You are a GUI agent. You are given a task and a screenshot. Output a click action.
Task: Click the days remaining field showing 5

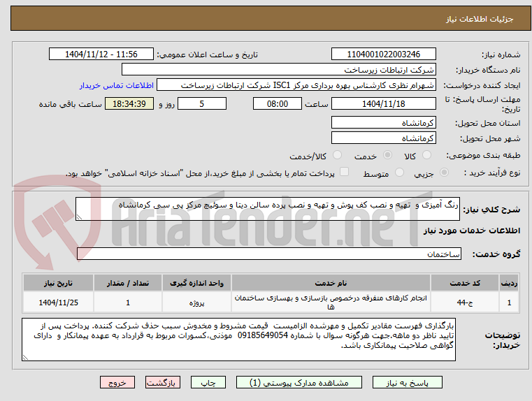tap(202, 103)
